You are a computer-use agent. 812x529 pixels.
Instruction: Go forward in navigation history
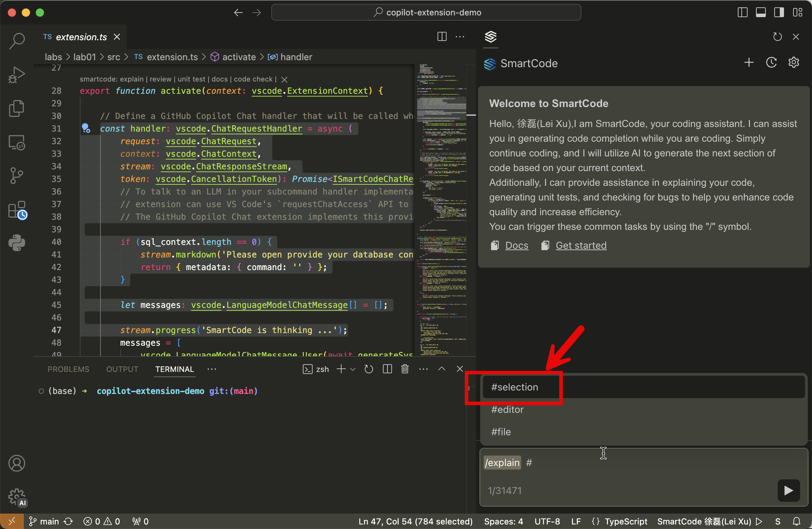(257, 13)
